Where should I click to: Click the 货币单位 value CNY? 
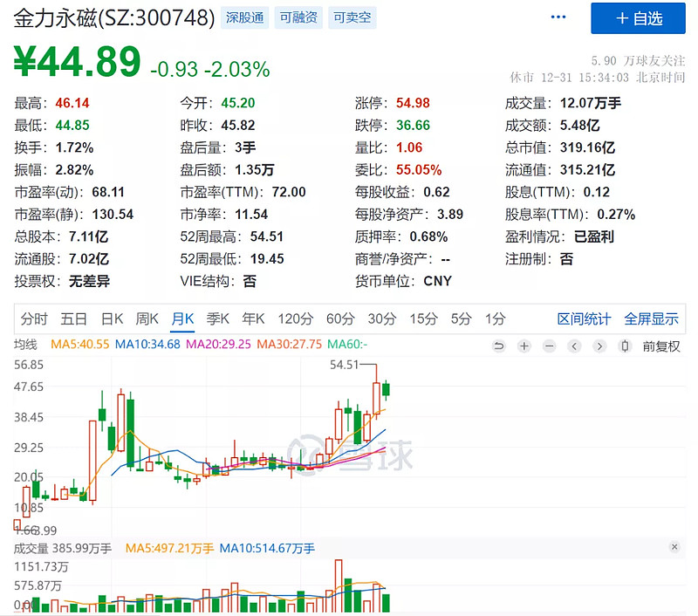pyautogui.click(x=438, y=281)
